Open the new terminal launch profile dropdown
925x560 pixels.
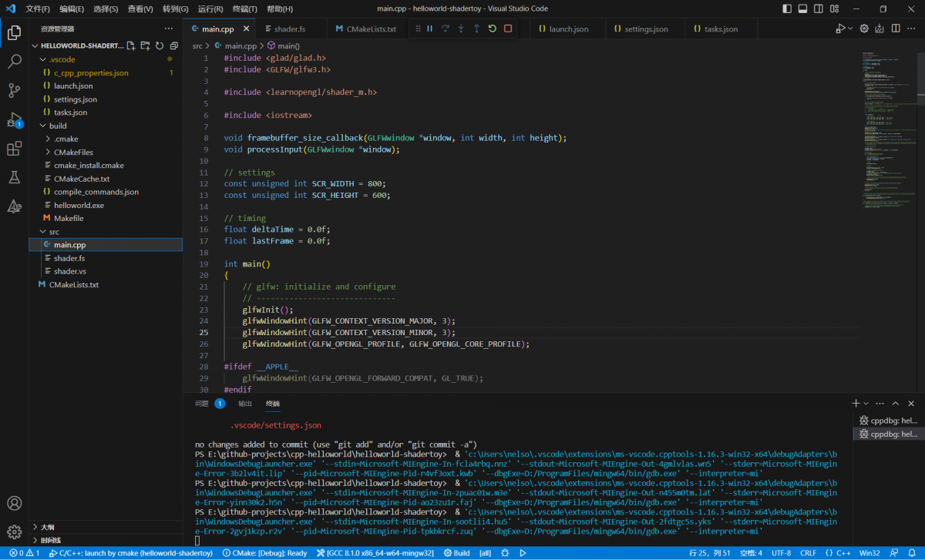coord(866,403)
